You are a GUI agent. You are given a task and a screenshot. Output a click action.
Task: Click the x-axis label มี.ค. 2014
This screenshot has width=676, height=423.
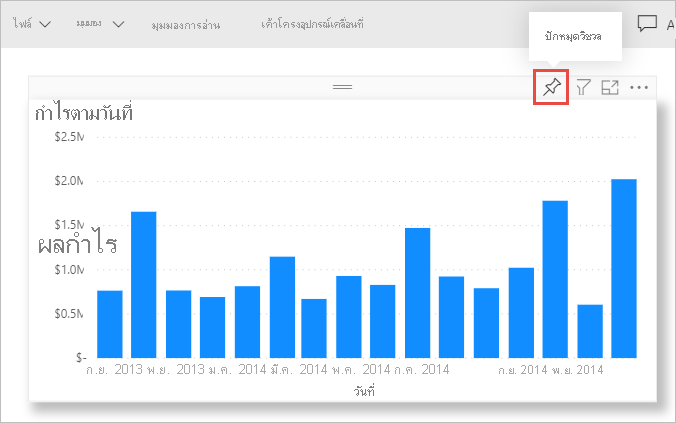pos(299,370)
